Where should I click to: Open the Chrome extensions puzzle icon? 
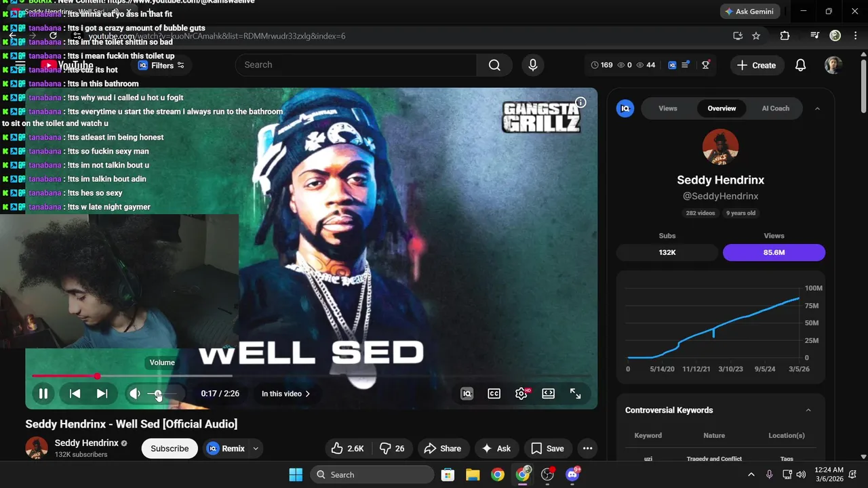(x=785, y=36)
